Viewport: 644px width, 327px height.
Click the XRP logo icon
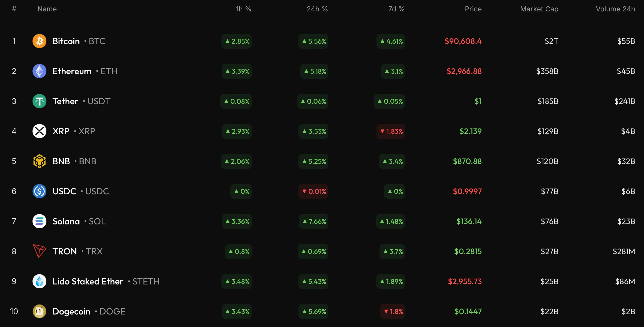[39, 131]
